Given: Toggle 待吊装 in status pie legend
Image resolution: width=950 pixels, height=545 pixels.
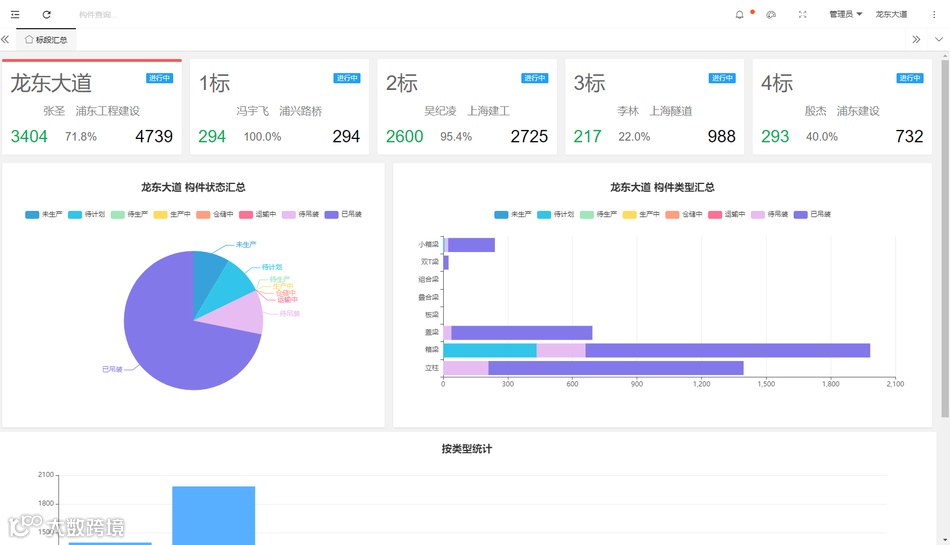Looking at the screenshot, I should (x=301, y=214).
